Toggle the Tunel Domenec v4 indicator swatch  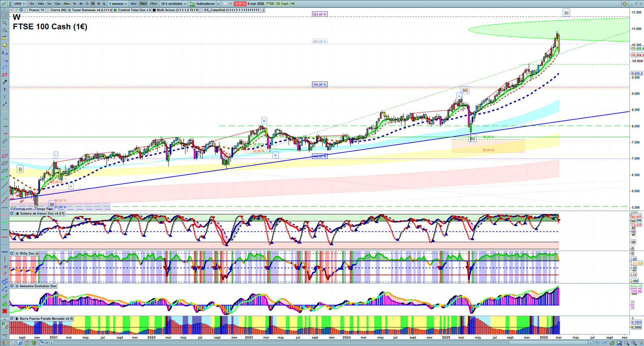point(70,10)
